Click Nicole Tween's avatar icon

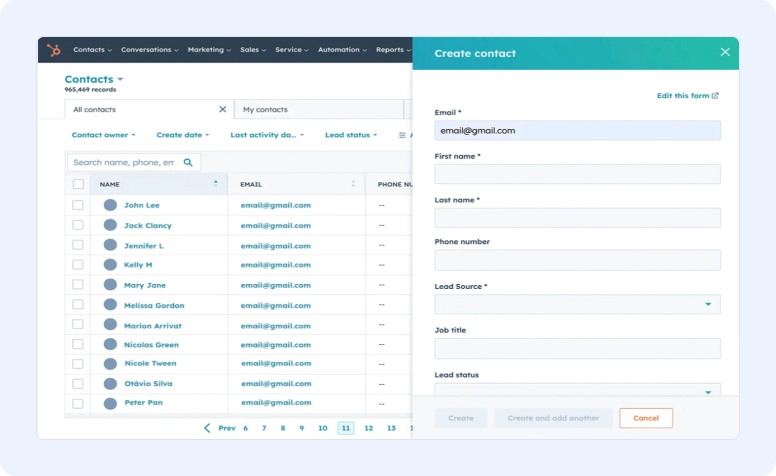(110, 364)
